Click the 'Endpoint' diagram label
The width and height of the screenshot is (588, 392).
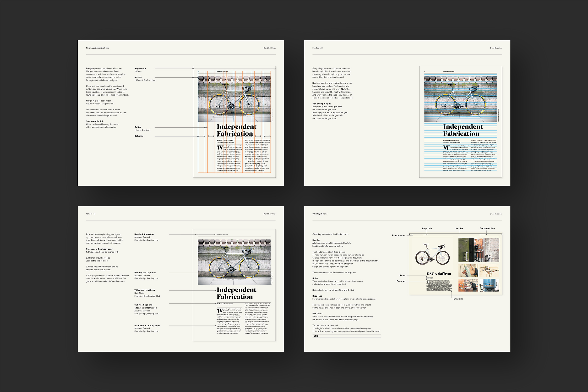(x=458, y=299)
